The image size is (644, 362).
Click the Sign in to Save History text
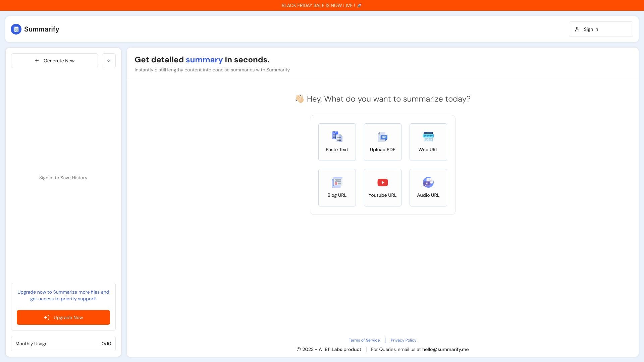[x=63, y=178]
